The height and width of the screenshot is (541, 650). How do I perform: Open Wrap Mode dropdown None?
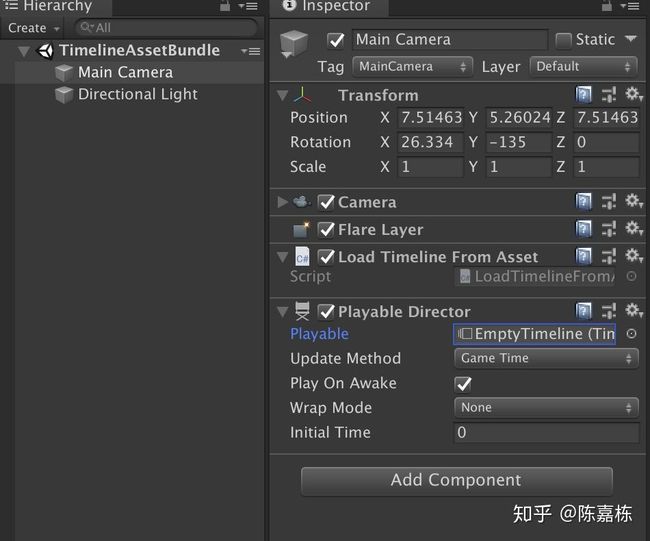(x=546, y=408)
